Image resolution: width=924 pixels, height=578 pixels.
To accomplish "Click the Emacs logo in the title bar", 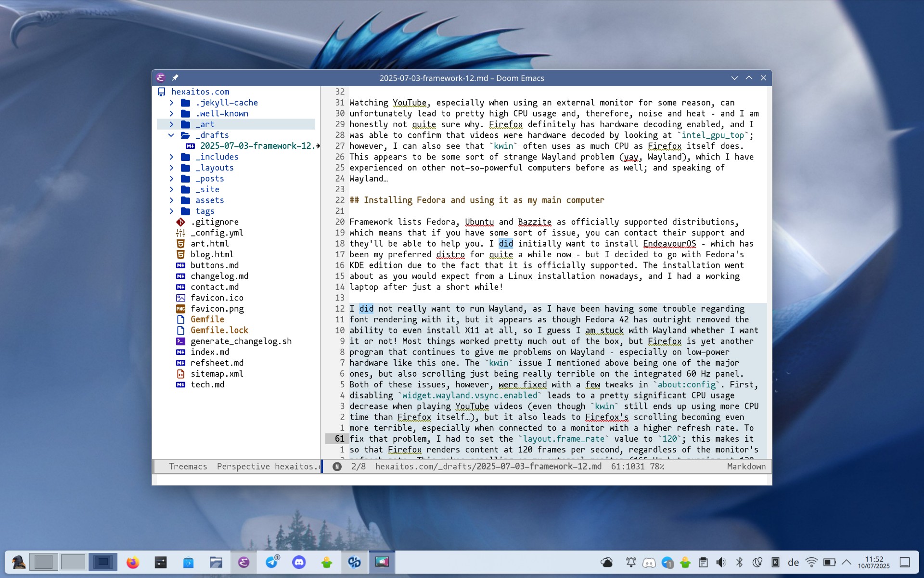I will click(x=161, y=78).
